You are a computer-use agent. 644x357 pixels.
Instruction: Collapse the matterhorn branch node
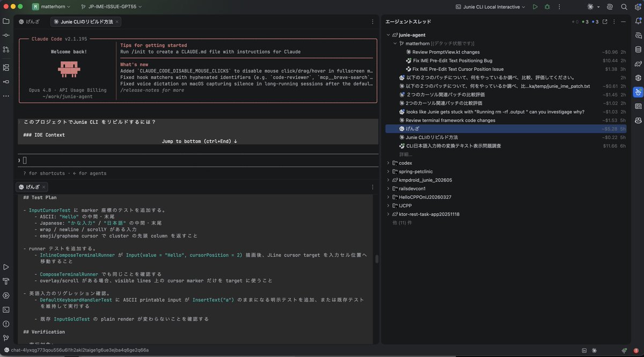point(395,43)
